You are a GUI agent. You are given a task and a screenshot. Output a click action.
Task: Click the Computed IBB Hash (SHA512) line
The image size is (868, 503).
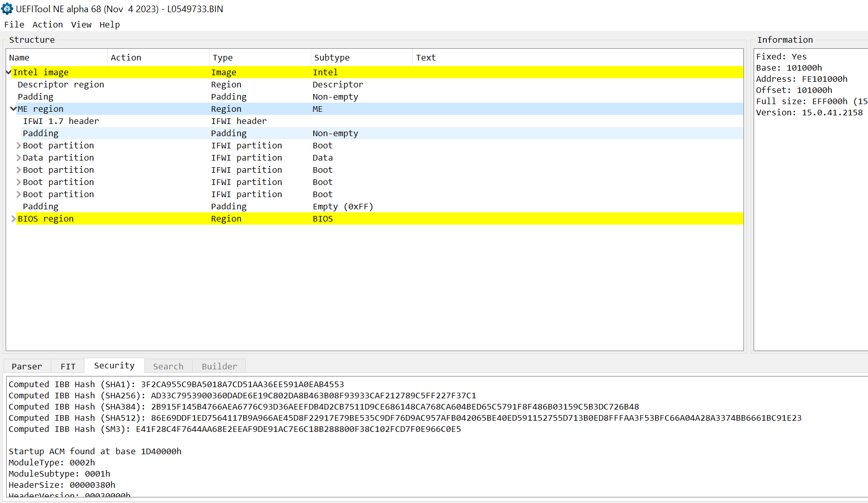click(x=405, y=418)
